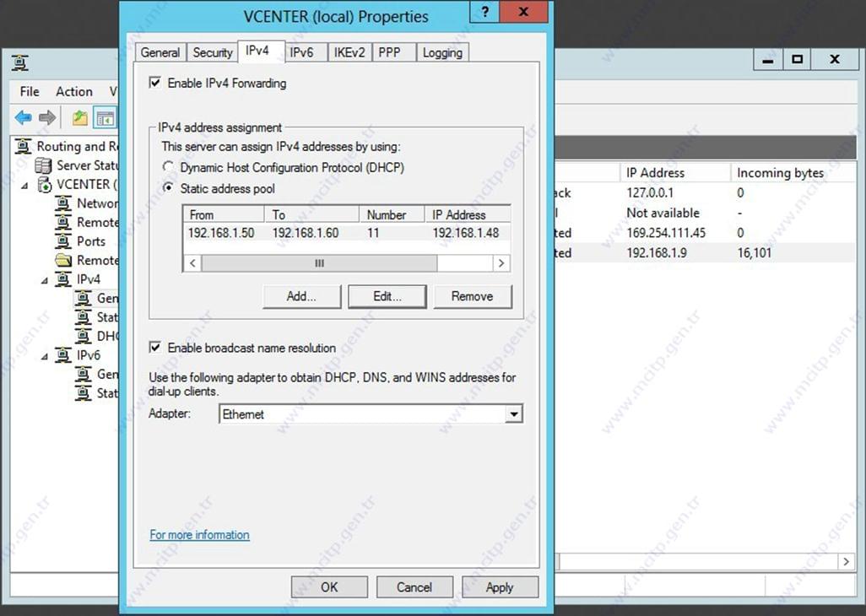
Task: Select Static address pool radio button
Action: (168, 188)
